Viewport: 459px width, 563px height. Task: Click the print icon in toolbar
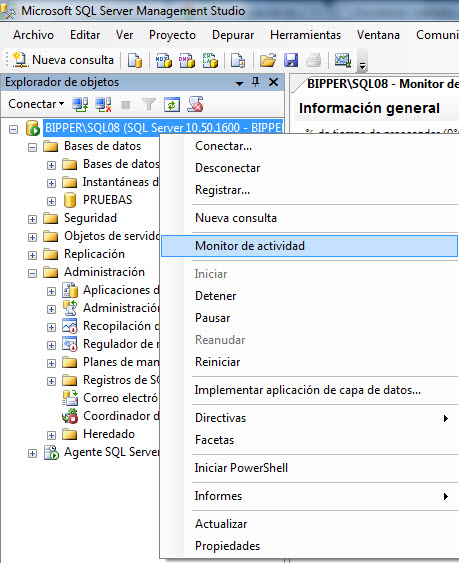pos(314,60)
